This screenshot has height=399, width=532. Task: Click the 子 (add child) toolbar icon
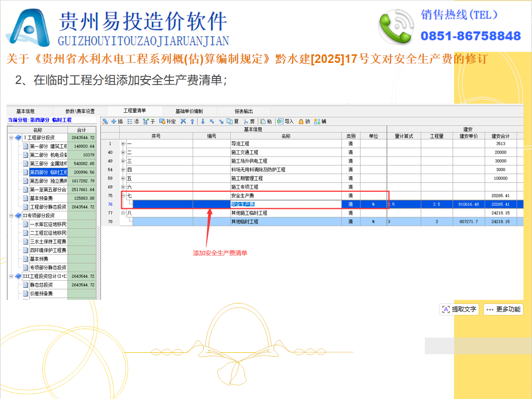(x=146, y=121)
